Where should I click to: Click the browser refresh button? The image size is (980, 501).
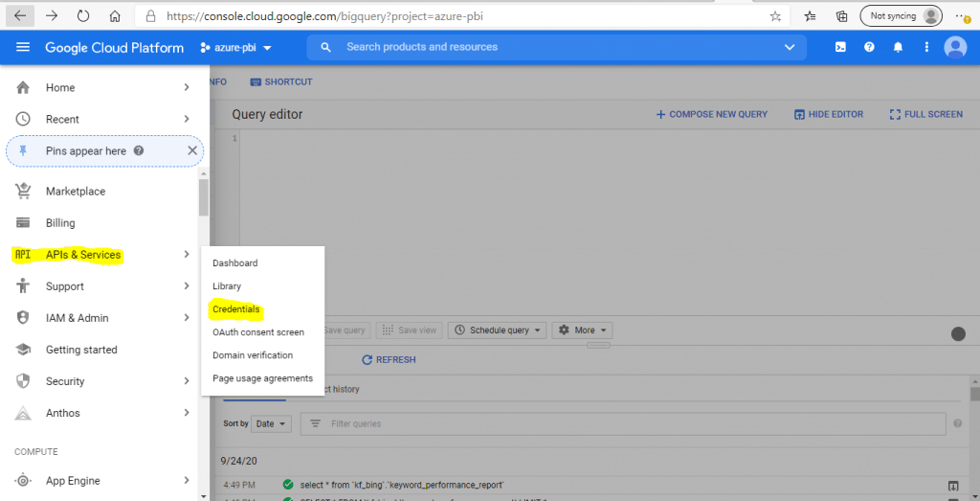pyautogui.click(x=83, y=16)
